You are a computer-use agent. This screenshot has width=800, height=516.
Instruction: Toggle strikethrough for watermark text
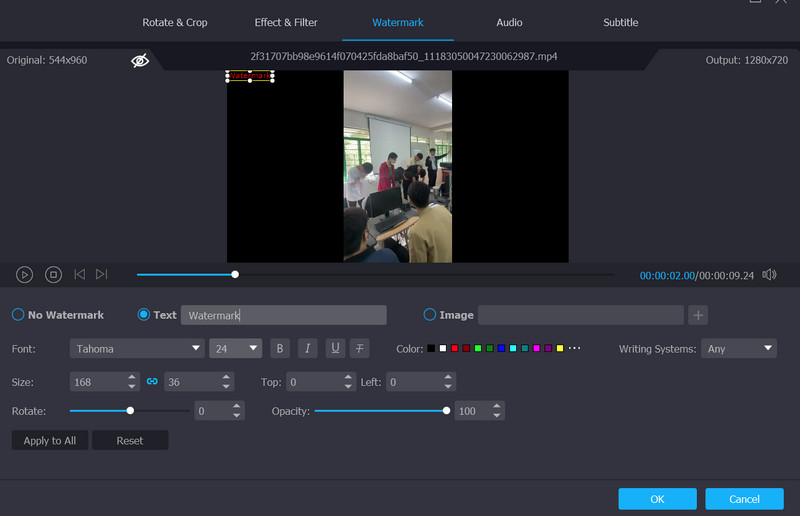click(360, 348)
